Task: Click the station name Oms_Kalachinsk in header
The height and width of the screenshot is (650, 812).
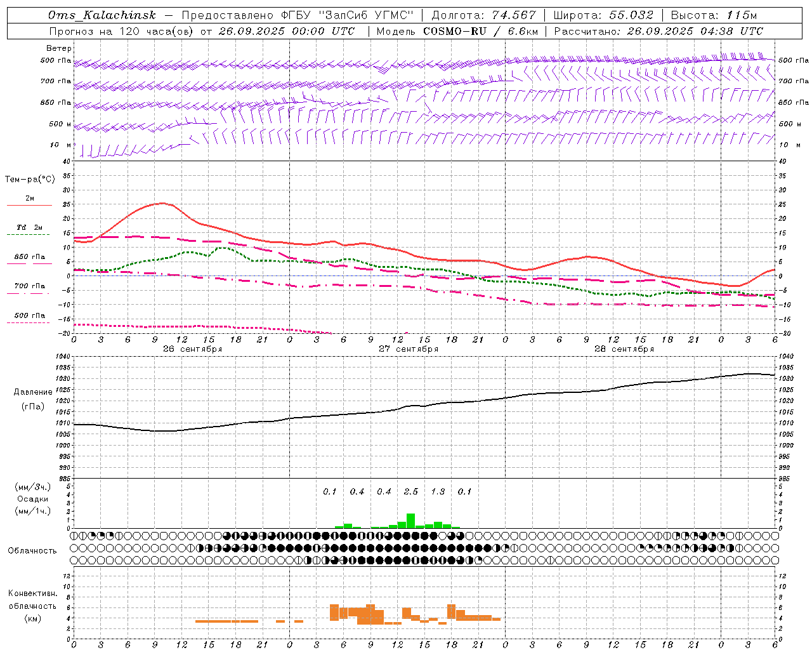Action: 102,15
